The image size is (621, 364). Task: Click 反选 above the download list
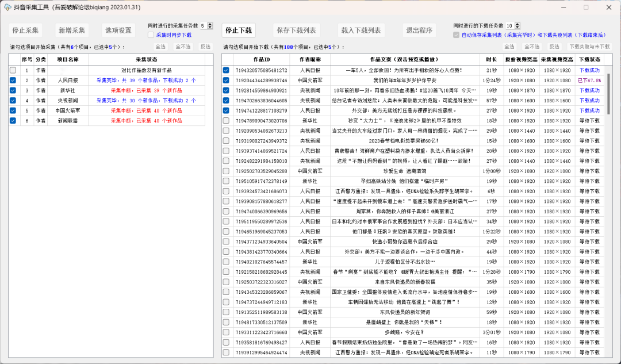(554, 47)
